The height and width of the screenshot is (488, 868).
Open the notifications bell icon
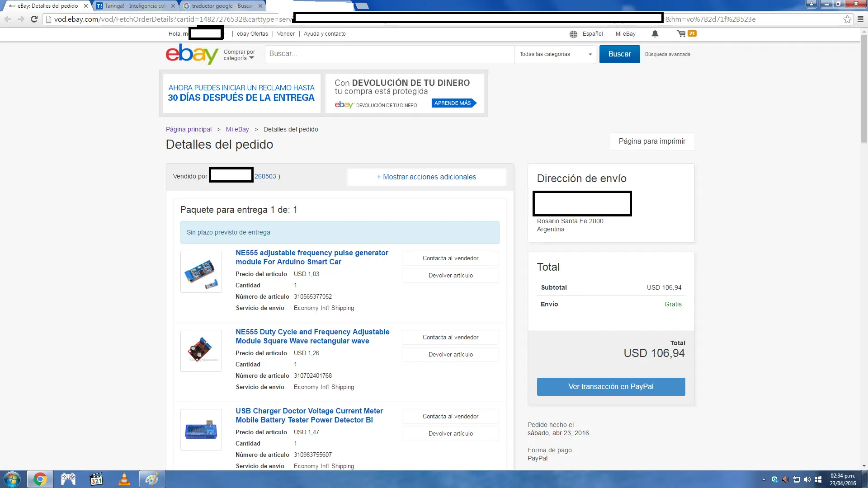coord(655,33)
